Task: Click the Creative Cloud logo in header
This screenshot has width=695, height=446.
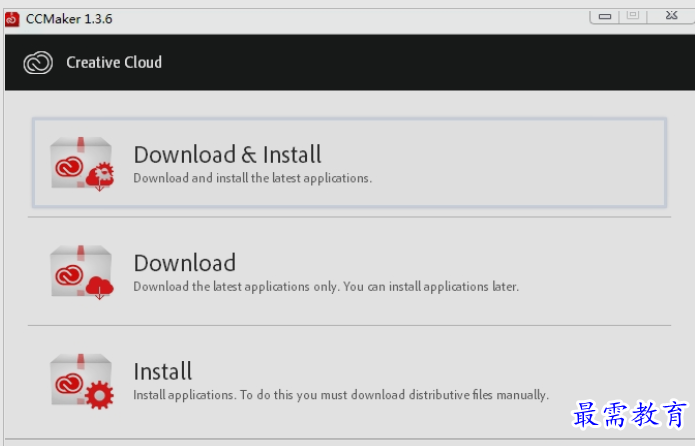Action: tap(38, 63)
